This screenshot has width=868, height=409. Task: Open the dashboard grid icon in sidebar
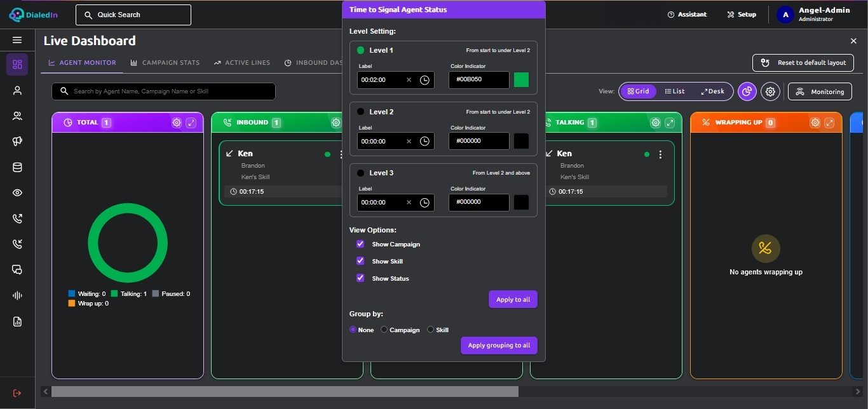coord(17,65)
